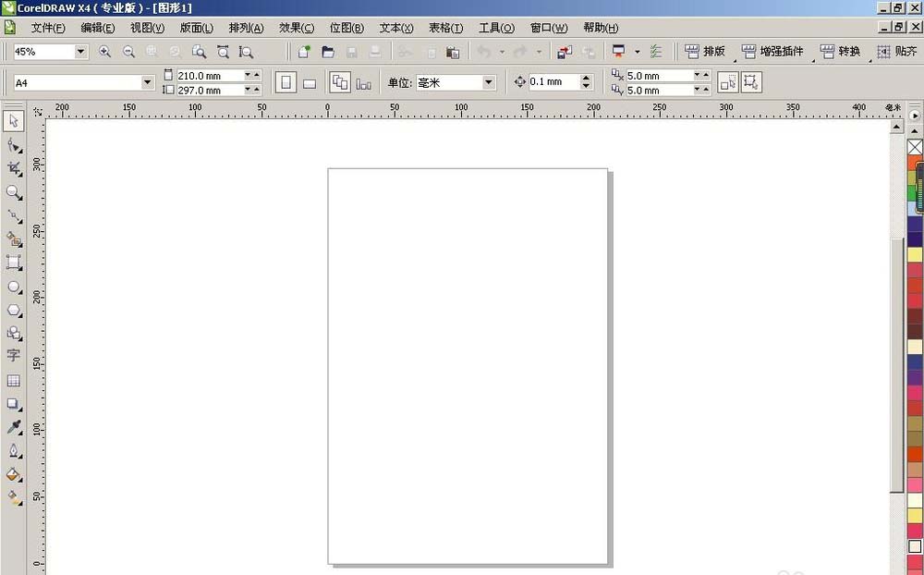The height and width of the screenshot is (575, 924).
Task: Expand the 排版 toolbar flyout arrow
Action: 735,60
